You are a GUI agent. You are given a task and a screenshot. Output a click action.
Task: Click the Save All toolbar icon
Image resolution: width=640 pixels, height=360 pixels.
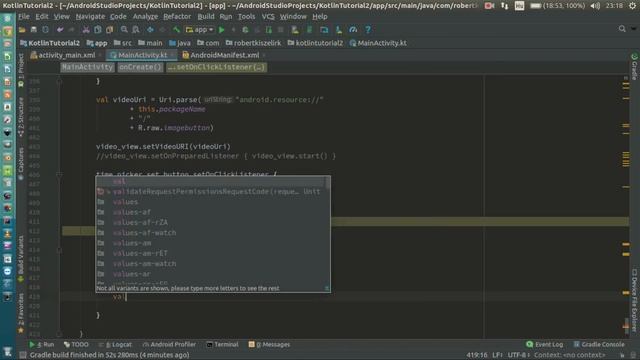pos(34,30)
